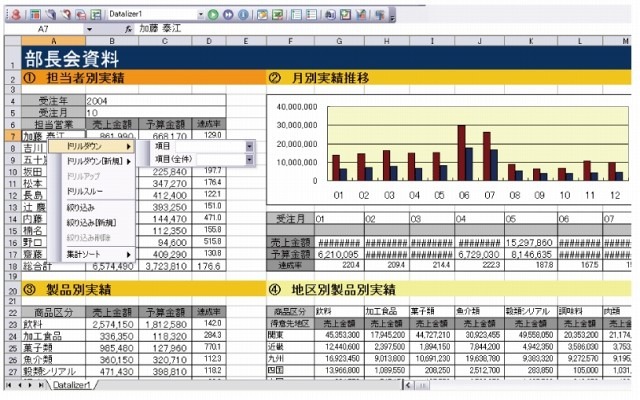Click the blue fast-forward circle button
Viewport: 640px width, 400px height.
point(228,15)
